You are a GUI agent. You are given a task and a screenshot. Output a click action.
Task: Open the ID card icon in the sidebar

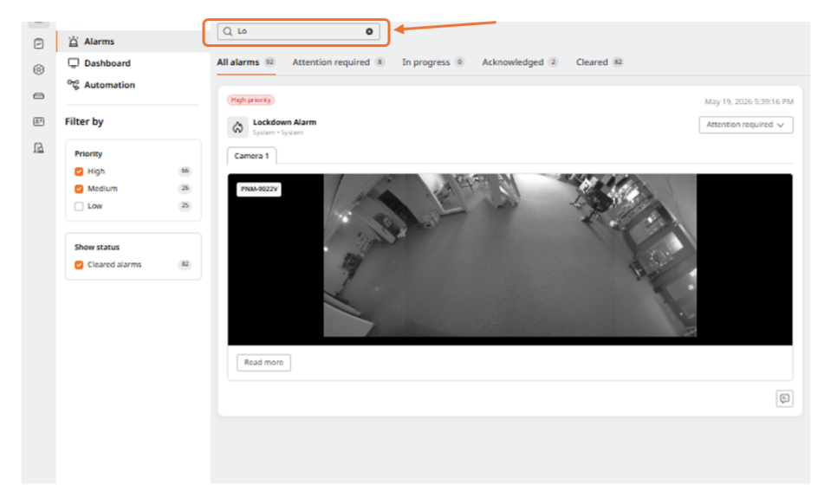[38, 121]
